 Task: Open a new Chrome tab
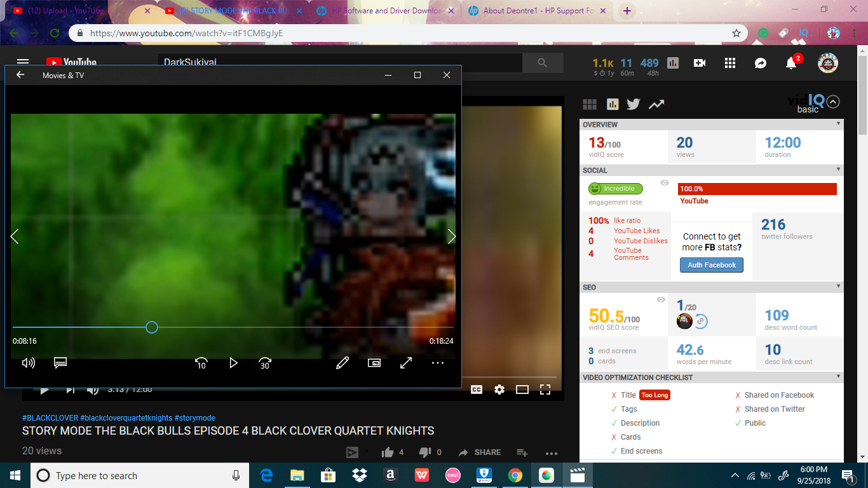[627, 11]
